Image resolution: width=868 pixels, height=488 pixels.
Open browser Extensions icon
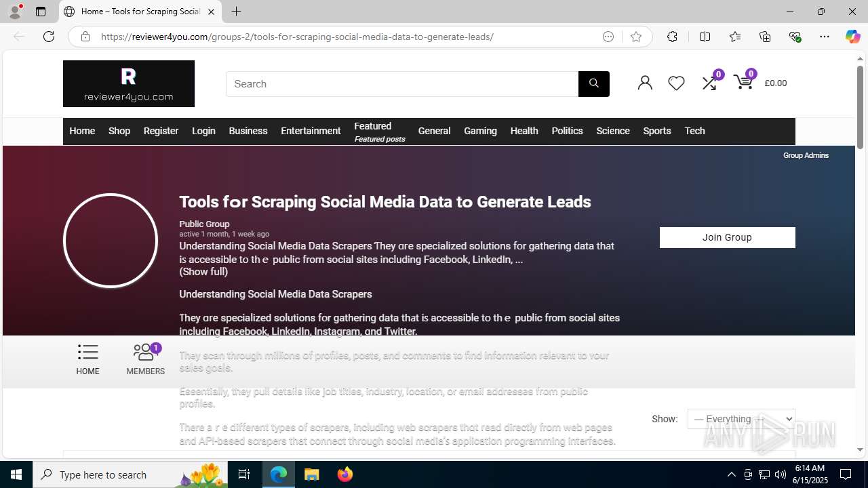672,37
